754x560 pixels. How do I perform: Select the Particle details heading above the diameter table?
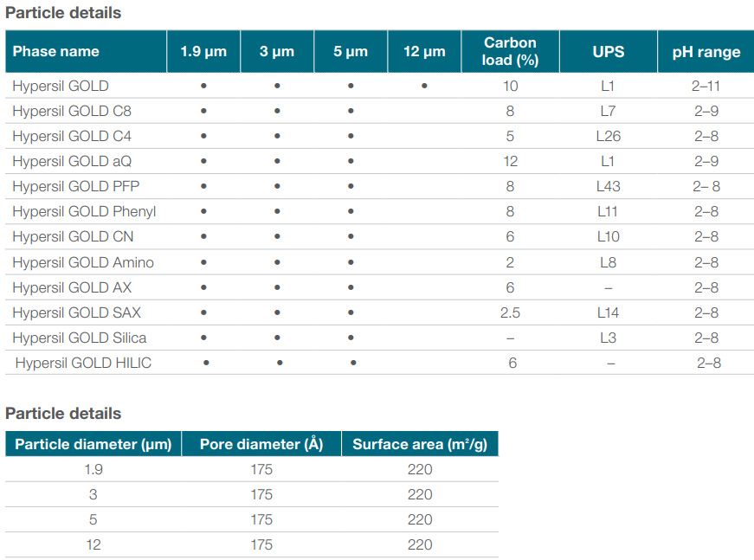pyautogui.click(x=63, y=414)
